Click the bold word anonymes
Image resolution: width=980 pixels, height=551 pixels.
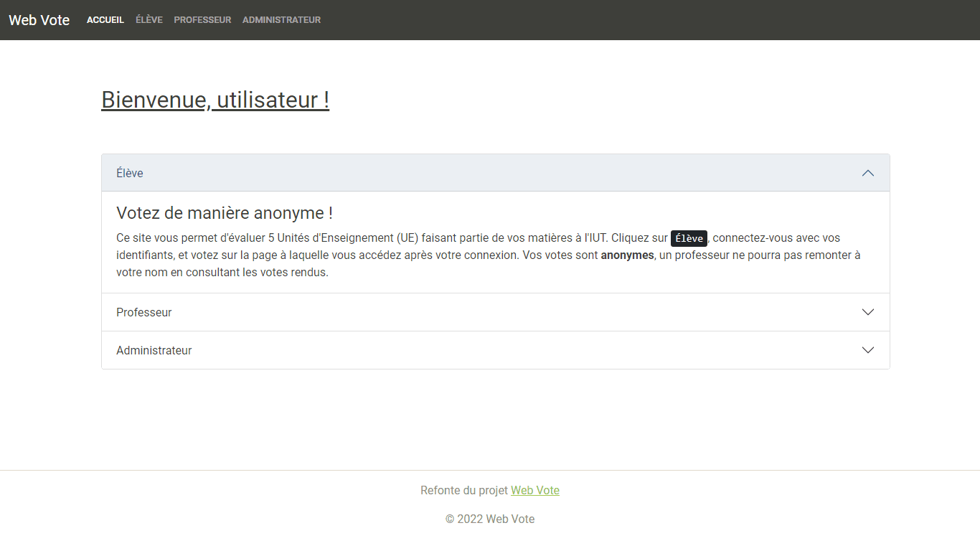(627, 255)
